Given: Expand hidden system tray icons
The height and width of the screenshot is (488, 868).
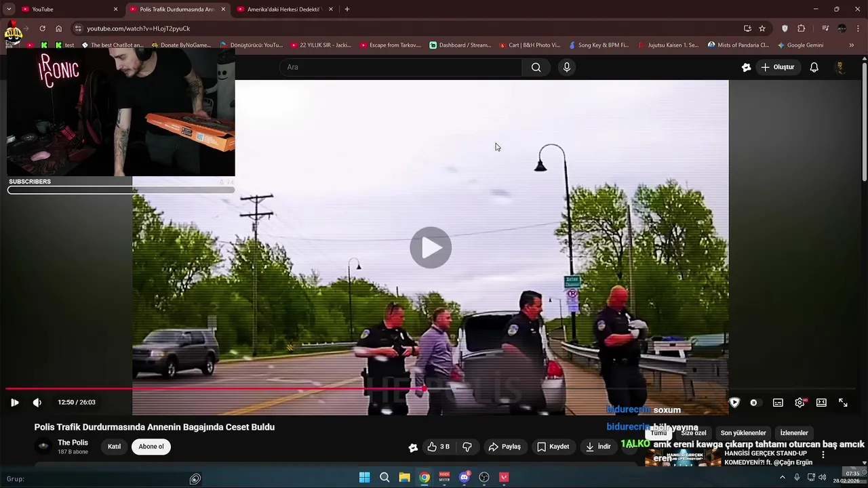Looking at the screenshot, I should click(x=782, y=477).
